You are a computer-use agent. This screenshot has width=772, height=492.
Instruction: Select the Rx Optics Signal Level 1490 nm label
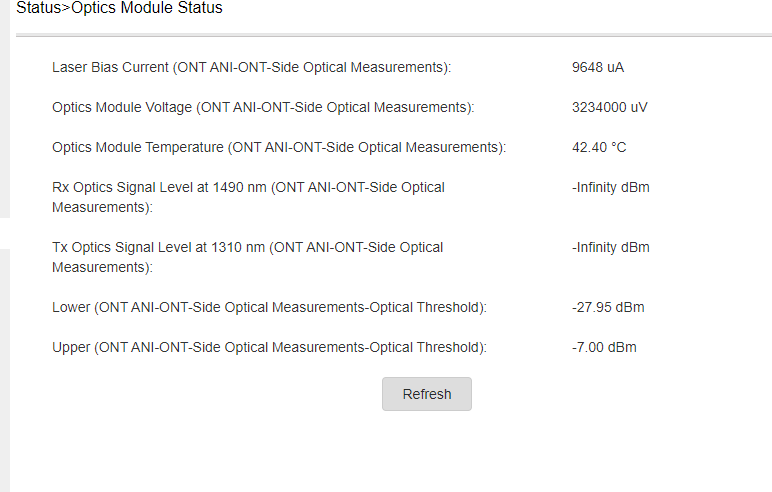coord(248,197)
